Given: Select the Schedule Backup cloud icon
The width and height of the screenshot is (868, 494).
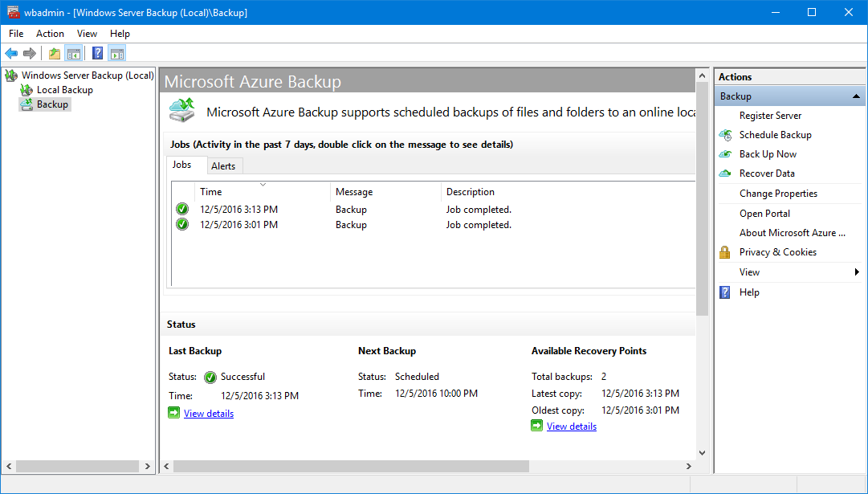Looking at the screenshot, I should [x=725, y=134].
